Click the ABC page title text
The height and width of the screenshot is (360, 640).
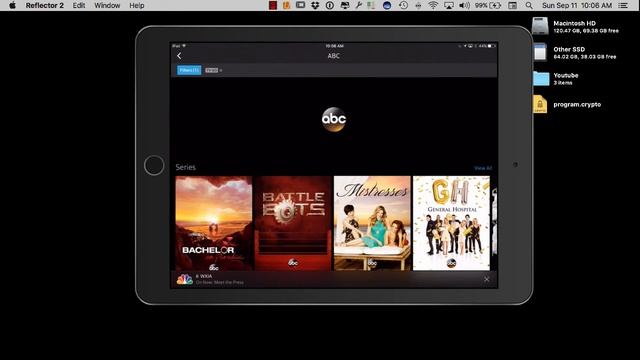(333, 56)
